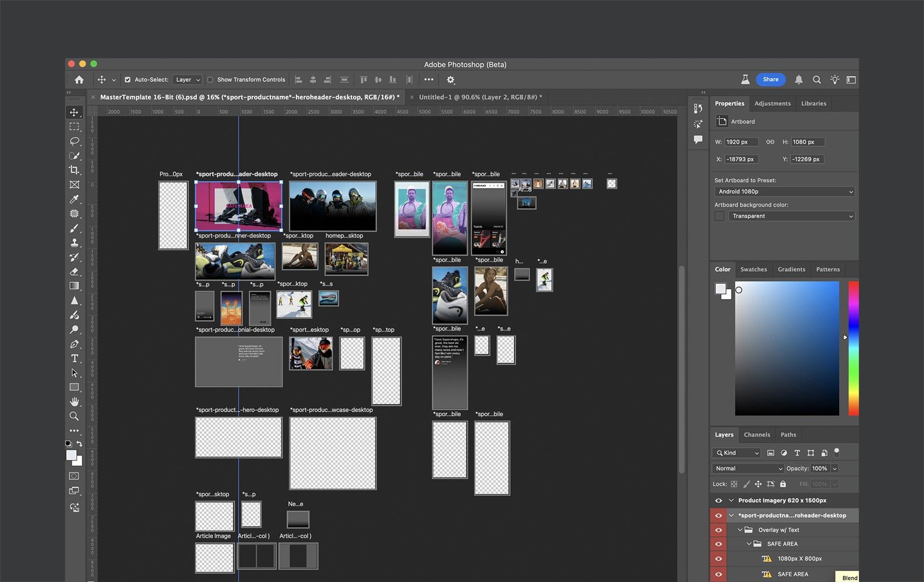Open the settings gear in options bar
The image size is (924, 582).
(451, 80)
